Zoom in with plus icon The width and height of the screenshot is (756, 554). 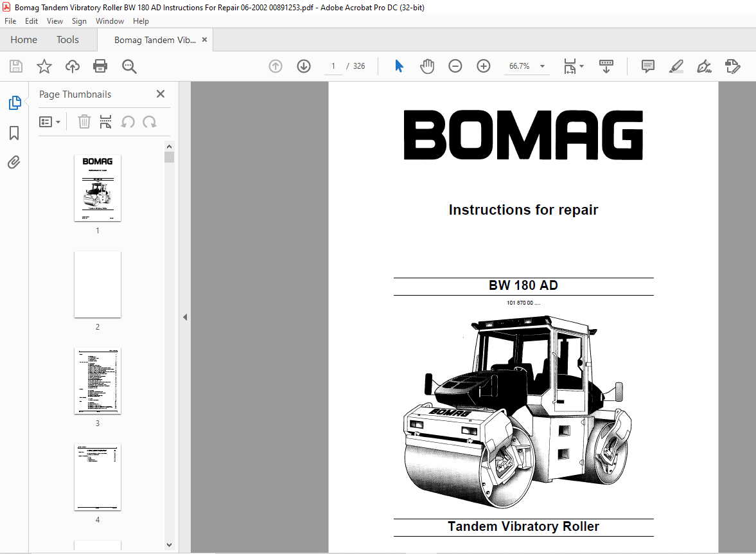pyautogui.click(x=484, y=66)
